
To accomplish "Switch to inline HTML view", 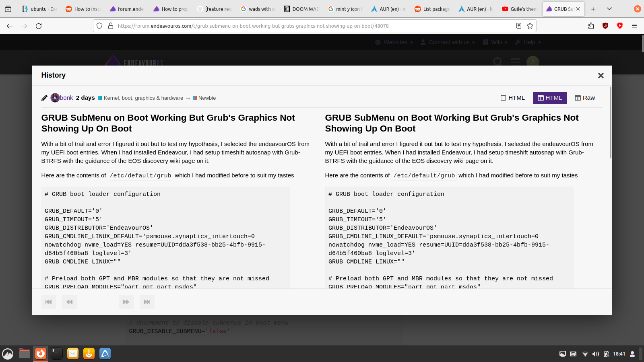I will (x=513, y=98).
